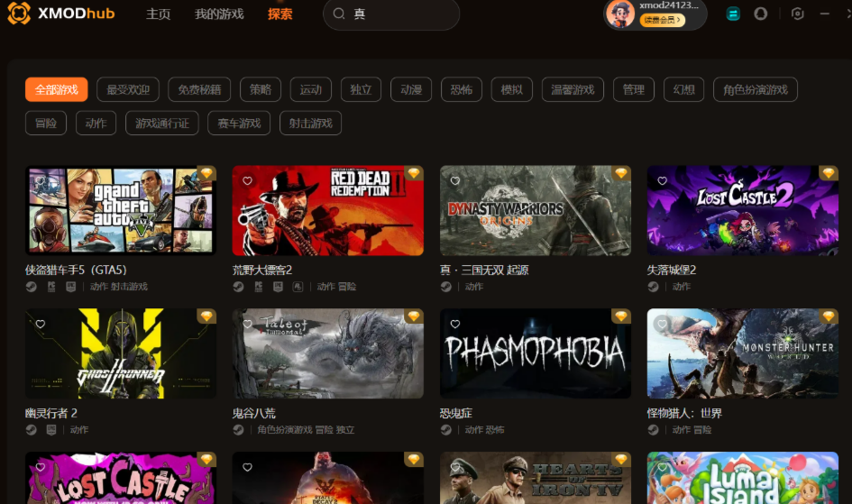Click the 荒野大镖客2 title
This screenshot has width=852, height=504.
[261, 270]
